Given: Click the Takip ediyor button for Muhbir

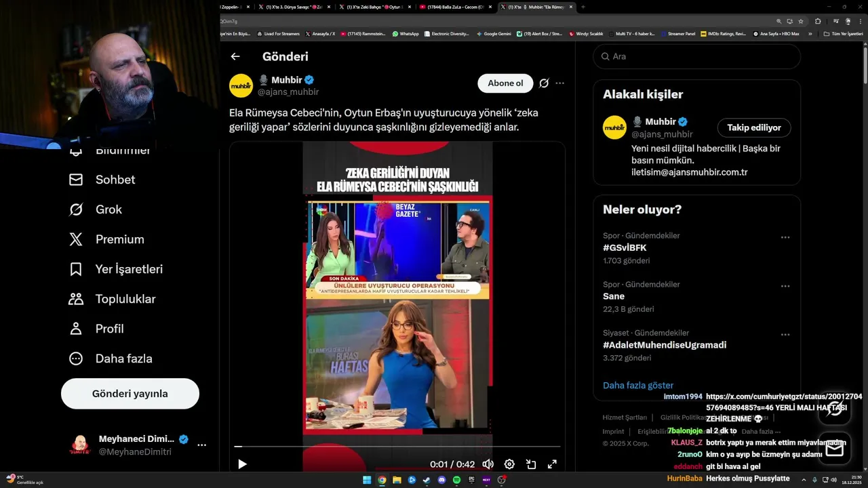Looking at the screenshot, I should pyautogui.click(x=754, y=127).
